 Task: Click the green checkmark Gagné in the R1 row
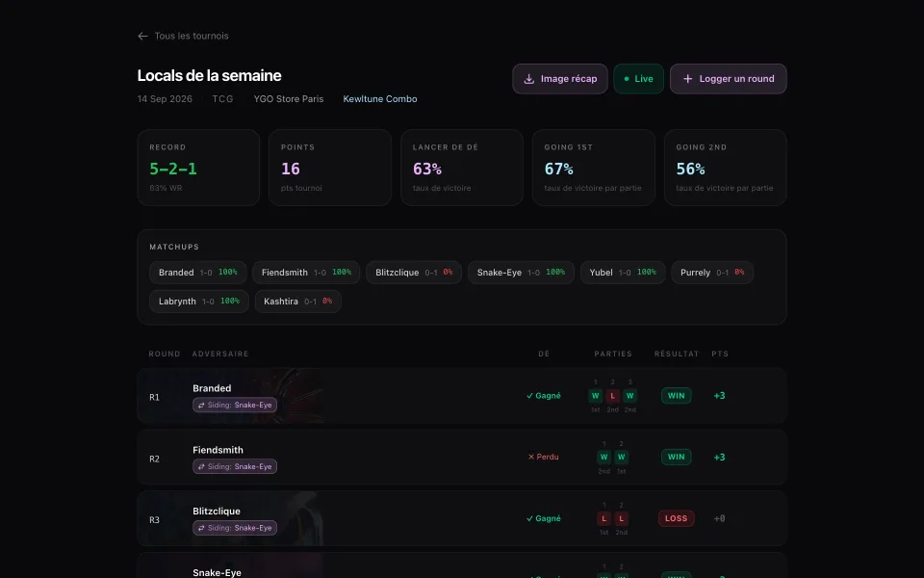coord(543,396)
